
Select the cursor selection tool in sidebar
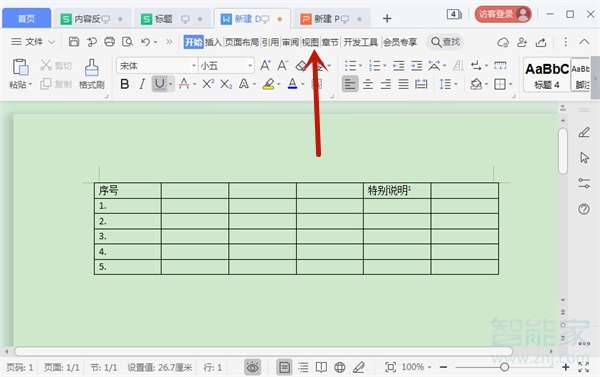click(584, 158)
